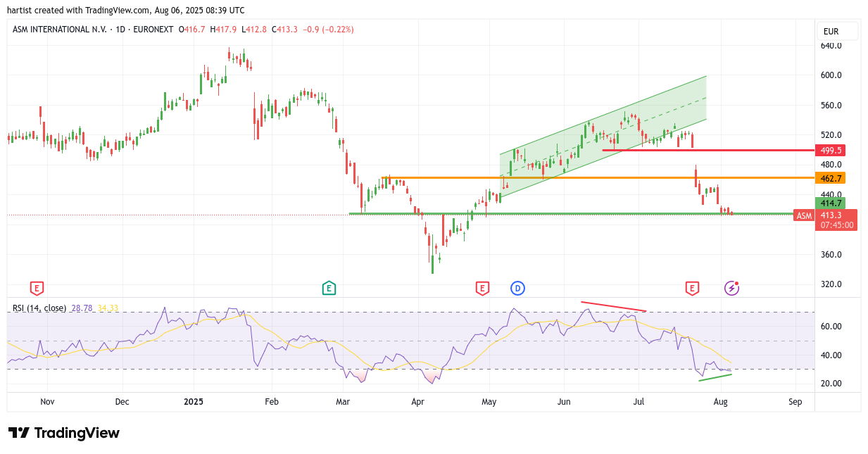Click the red earnings marker before August
Image resolution: width=868 pixels, height=454 pixels.
(x=692, y=287)
